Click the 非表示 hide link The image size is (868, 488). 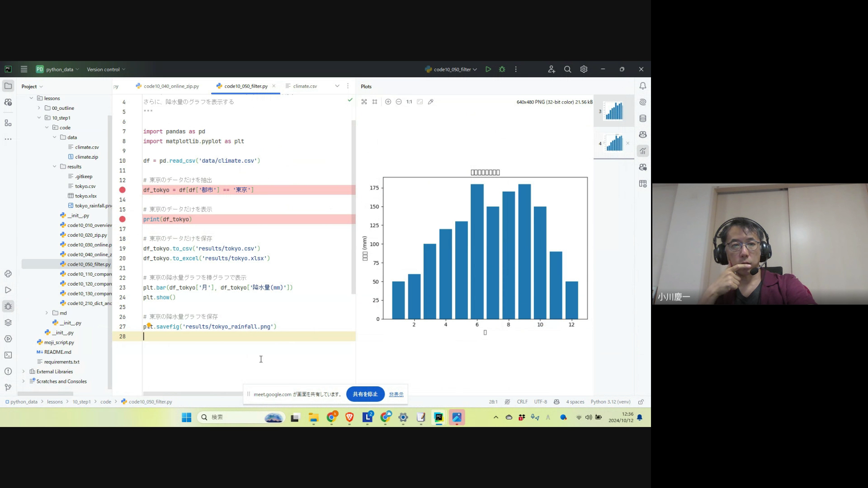coord(396,394)
